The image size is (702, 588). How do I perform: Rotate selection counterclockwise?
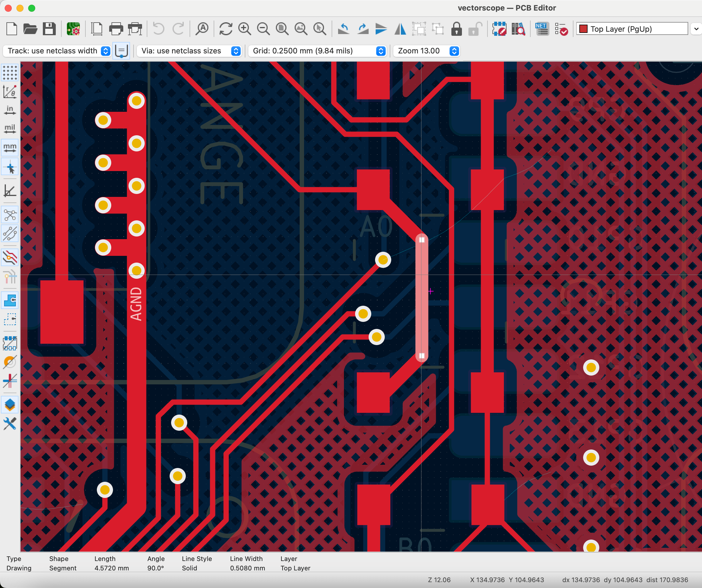click(x=344, y=29)
